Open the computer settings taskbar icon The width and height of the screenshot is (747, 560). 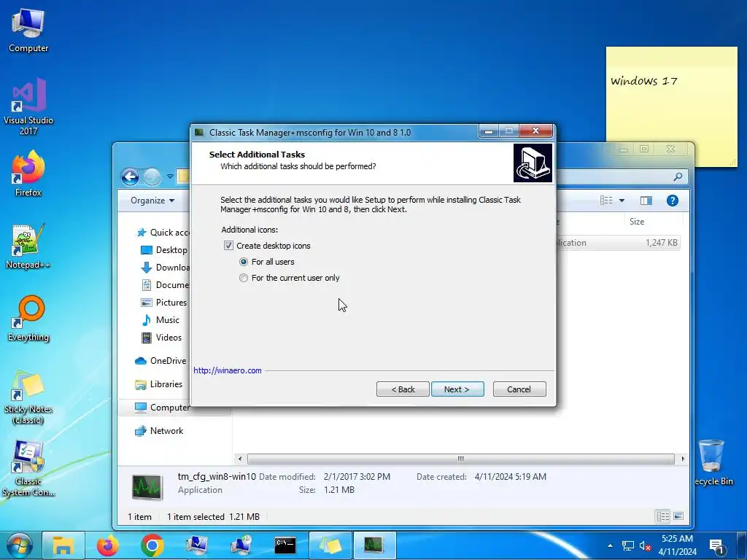(x=196, y=545)
